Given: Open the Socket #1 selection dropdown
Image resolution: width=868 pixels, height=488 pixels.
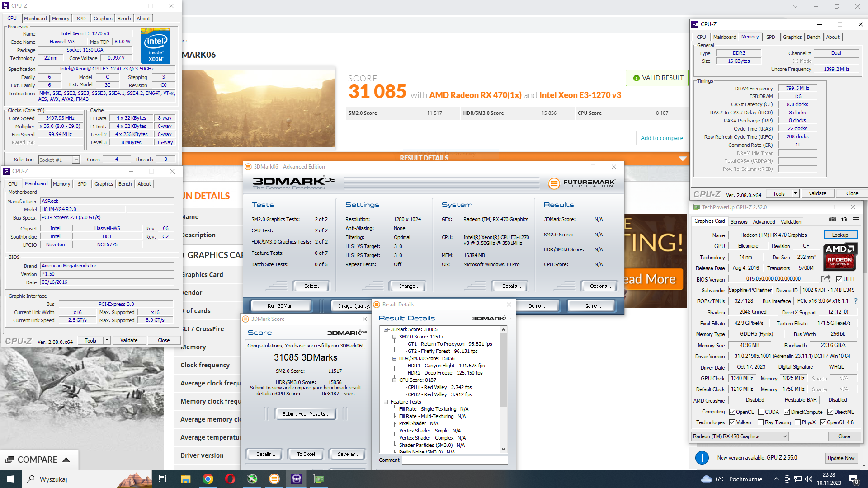Looking at the screenshot, I should tap(59, 160).
